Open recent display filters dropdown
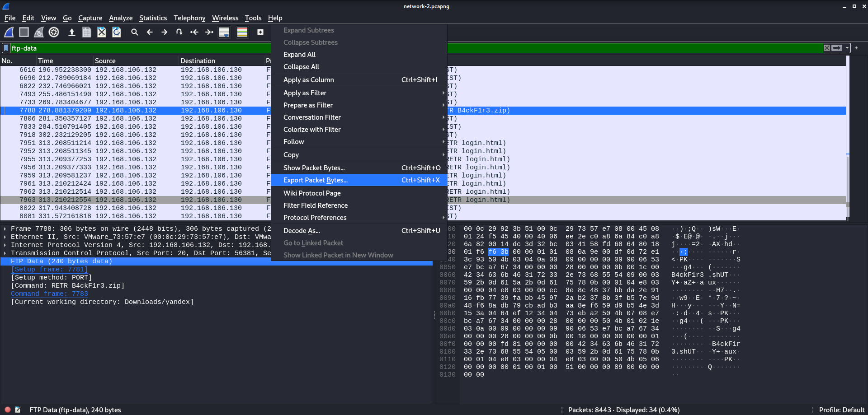The image size is (868, 415). click(847, 48)
